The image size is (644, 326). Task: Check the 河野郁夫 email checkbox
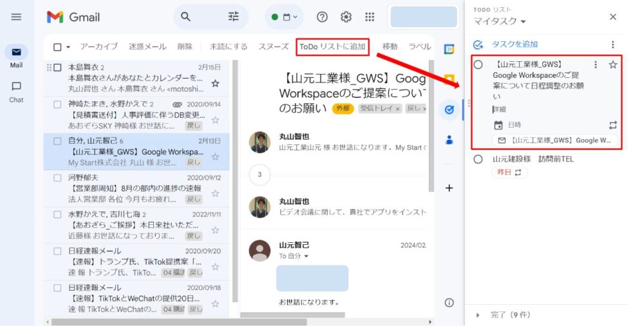(x=57, y=178)
